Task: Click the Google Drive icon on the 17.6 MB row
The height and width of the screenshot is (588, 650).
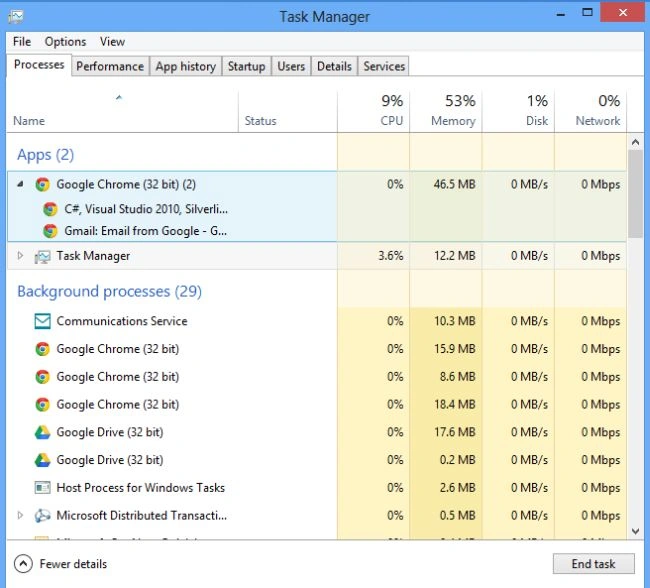Action: click(42, 432)
